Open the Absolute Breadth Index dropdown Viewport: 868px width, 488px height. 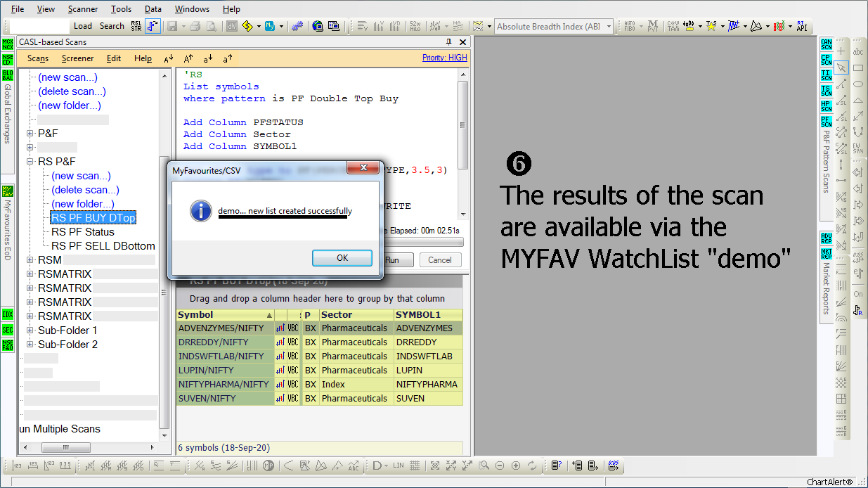click(x=609, y=26)
